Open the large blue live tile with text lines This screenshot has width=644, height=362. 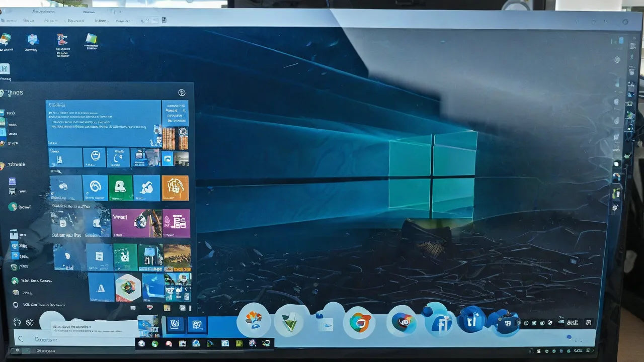click(x=104, y=123)
